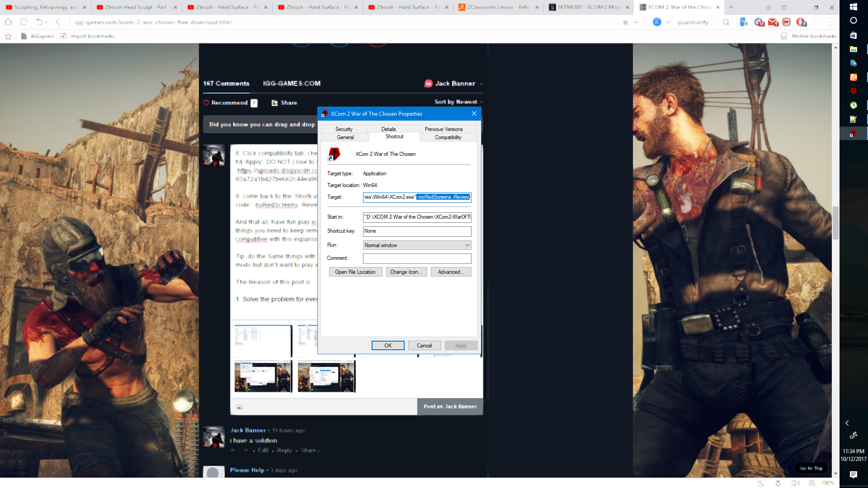Open File Explorer from taskbar
The image size is (868, 488).
tap(854, 49)
